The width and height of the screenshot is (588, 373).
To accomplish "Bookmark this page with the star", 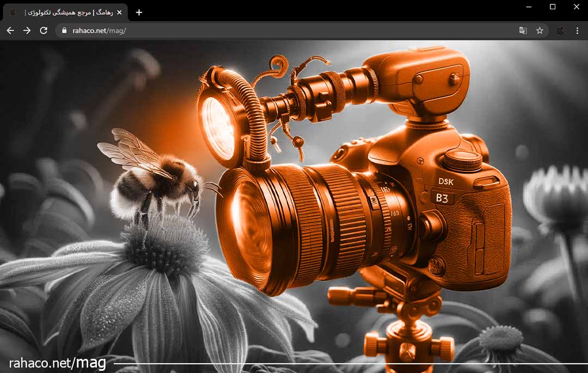I will coord(540,30).
